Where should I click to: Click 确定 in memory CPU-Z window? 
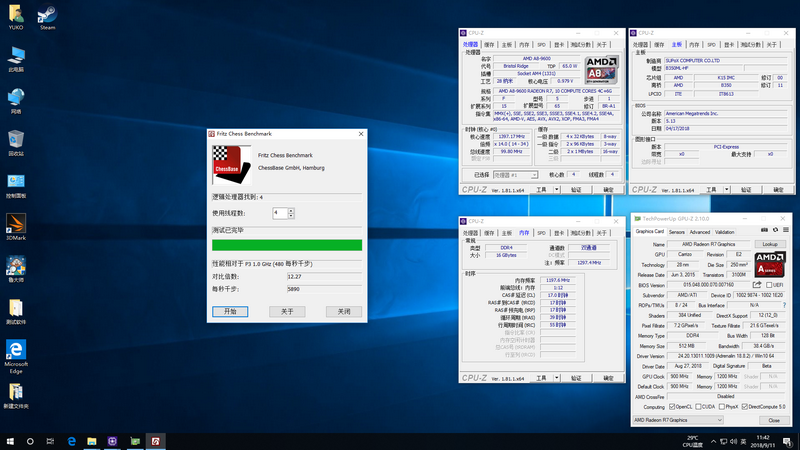click(608, 378)
